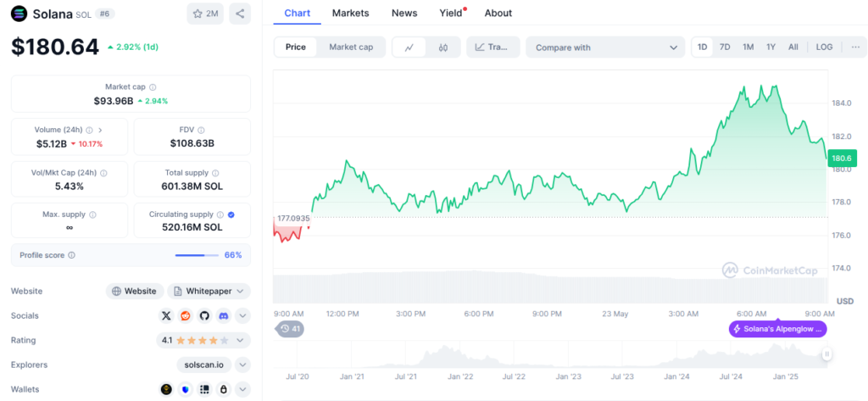This screenshot has height=401, width=868.
Task: Click the range slider handle on timeline
Action: click(x=826, y=354)
